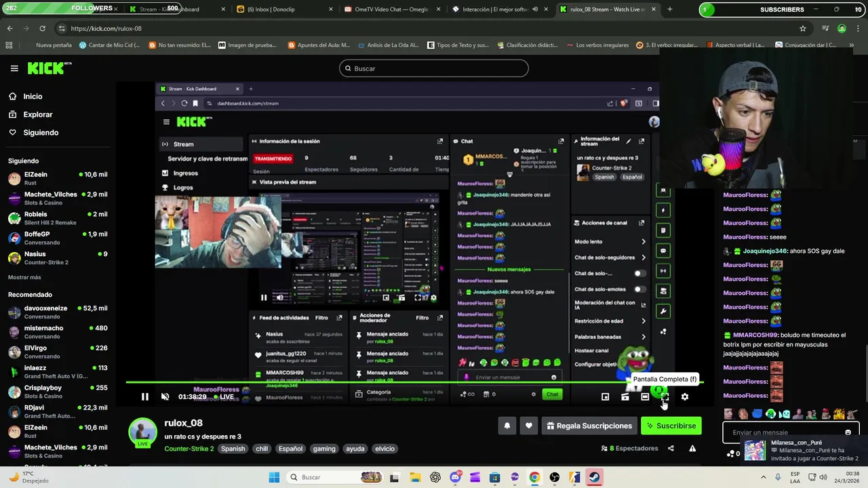Pause the rulox_08 stream playback
868x488 pixels.
pos(144,396)
